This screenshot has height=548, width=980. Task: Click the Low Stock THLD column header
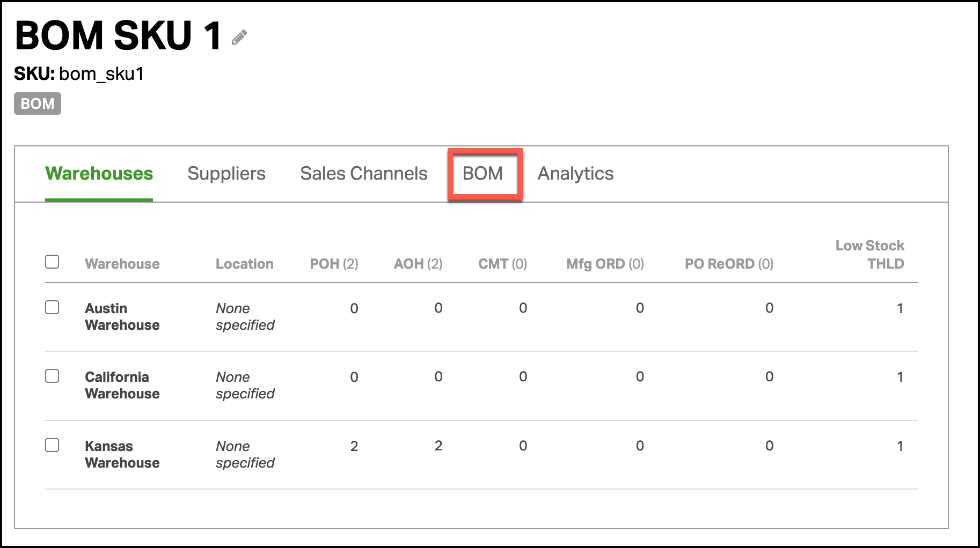pyautogui.click(x=869, y=255)
